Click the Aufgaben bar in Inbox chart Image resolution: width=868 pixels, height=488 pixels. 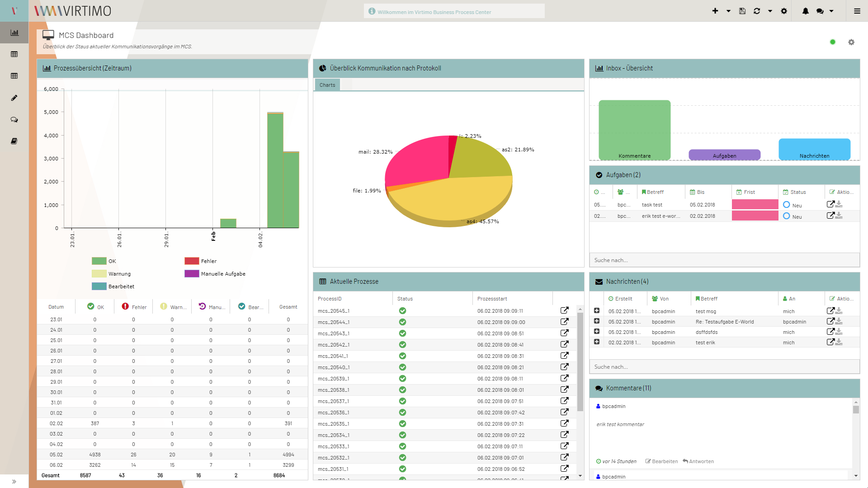pos(724,155)
